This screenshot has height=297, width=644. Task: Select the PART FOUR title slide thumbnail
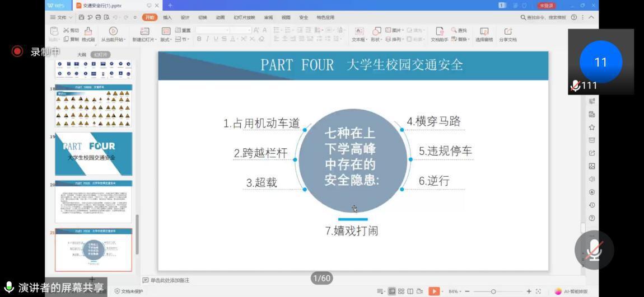coord(94,153)
